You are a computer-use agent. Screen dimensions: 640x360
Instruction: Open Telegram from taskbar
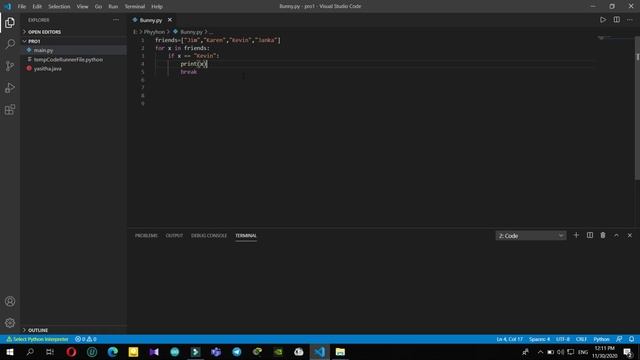coord(237,352)
